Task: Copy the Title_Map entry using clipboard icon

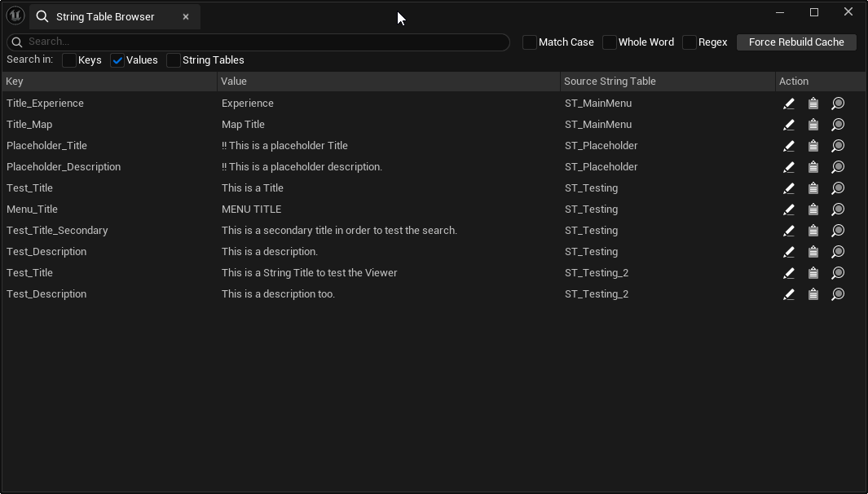Action: (813, 125)
